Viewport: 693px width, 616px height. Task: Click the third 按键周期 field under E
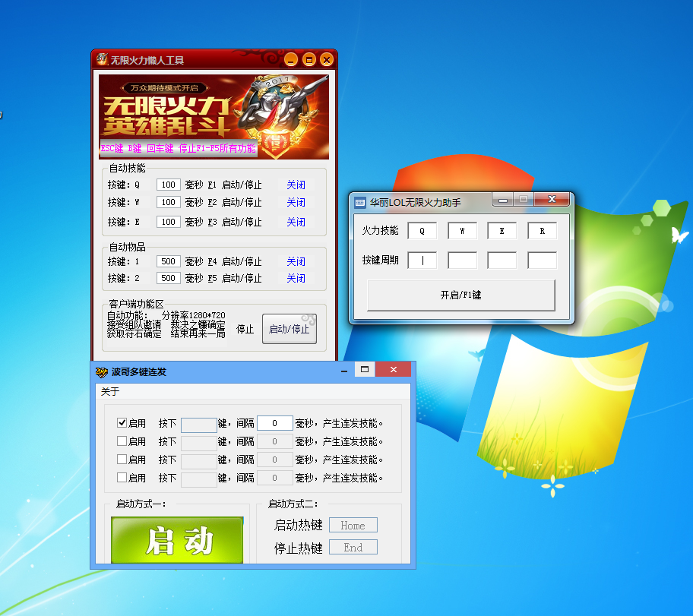(x=502, y=261)
